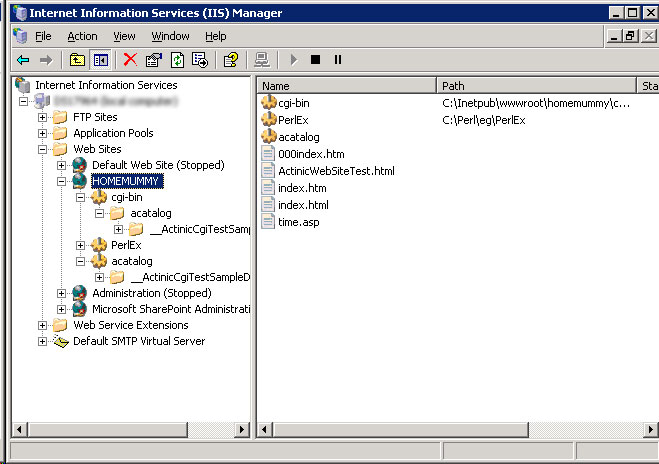
Task: Stop the site with Stop button
Action: click(x=315, y=60)
